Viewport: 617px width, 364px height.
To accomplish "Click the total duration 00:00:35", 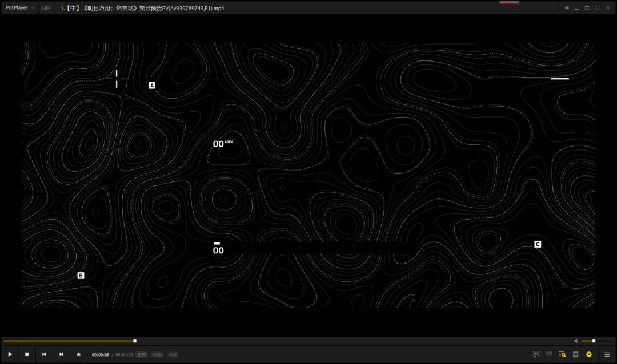I will pyautogui.click(x=125, y=354).
